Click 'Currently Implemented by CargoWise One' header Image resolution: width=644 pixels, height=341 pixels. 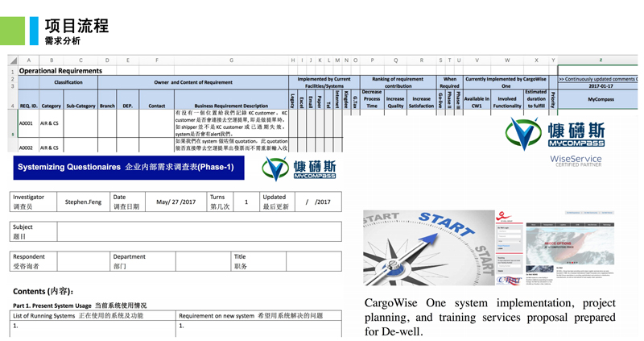click(x=506, y=82)
